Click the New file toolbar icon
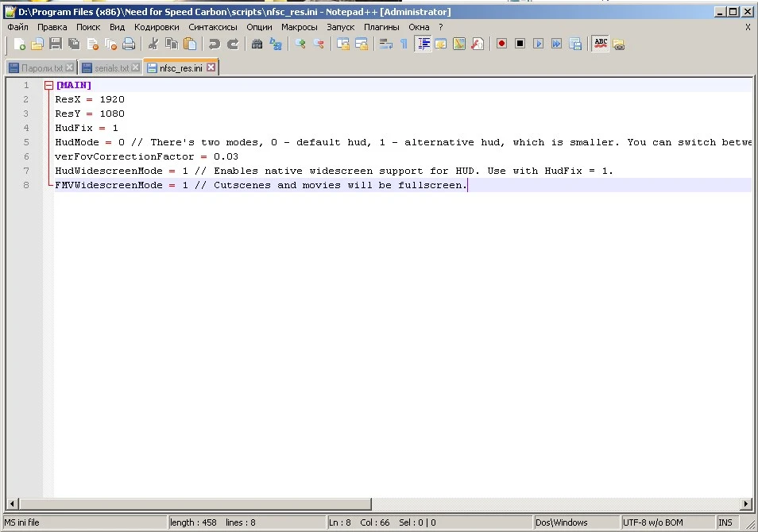This screenshot has height=532, width=758. coord(20,44)
